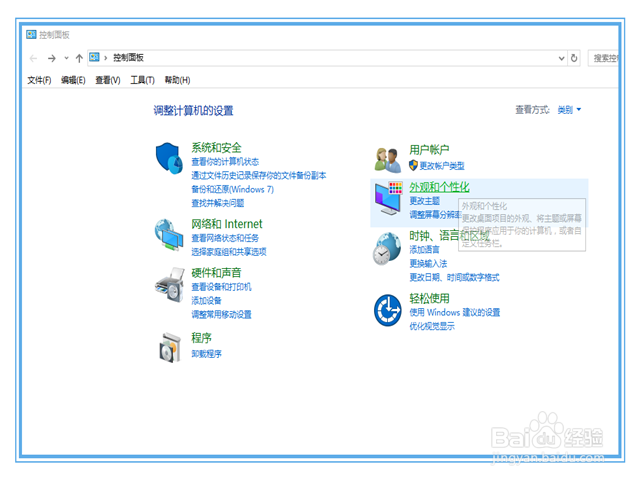The image size is (640, 480).
Task: Click 调整常用移动设置 link
Action: (221, 314)
